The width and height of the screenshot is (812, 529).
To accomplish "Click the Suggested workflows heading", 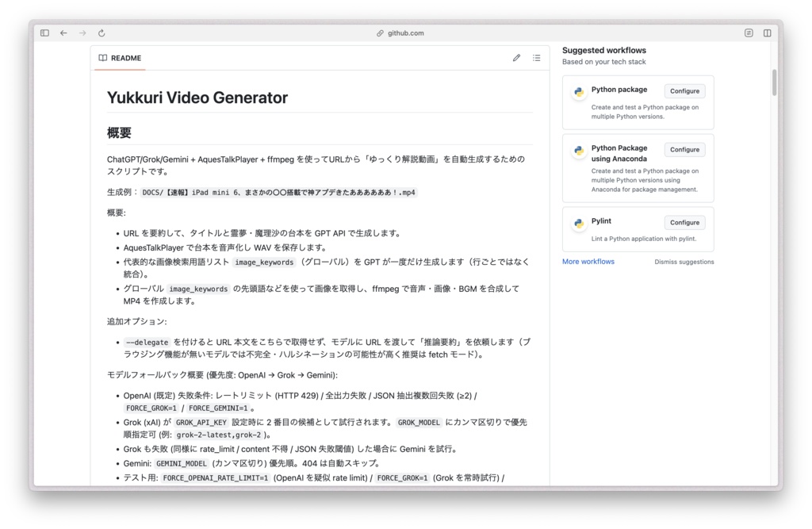I will pyautogui.click(x=603, y=50).
